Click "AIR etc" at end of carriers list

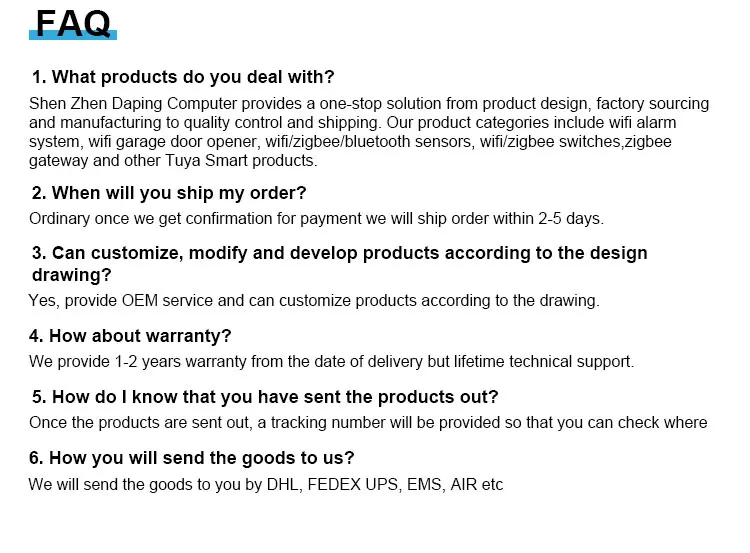pos(477,485)
